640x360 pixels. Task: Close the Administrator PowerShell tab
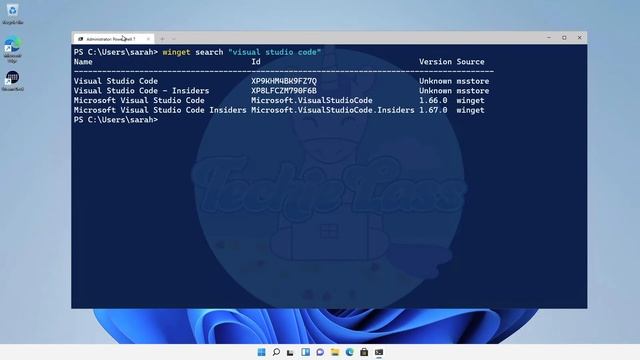tap(148, 39)
